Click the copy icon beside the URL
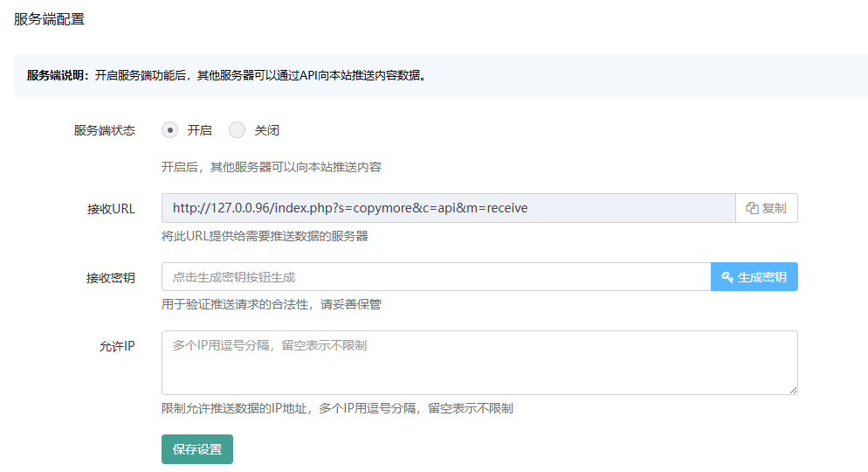This screenshot has height=472, width=868. pyautogui.click(x=752, y=208)
